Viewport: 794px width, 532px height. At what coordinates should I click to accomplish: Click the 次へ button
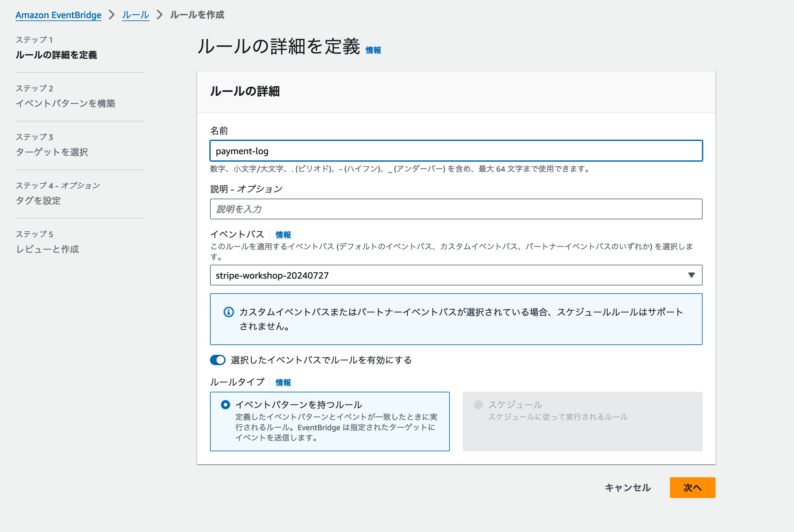point(692,488)
